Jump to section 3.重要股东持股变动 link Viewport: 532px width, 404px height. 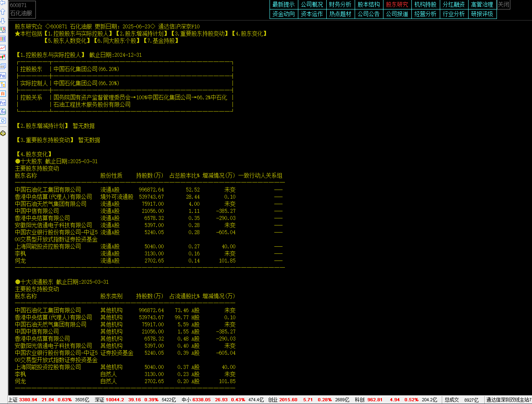coord(200,34)
